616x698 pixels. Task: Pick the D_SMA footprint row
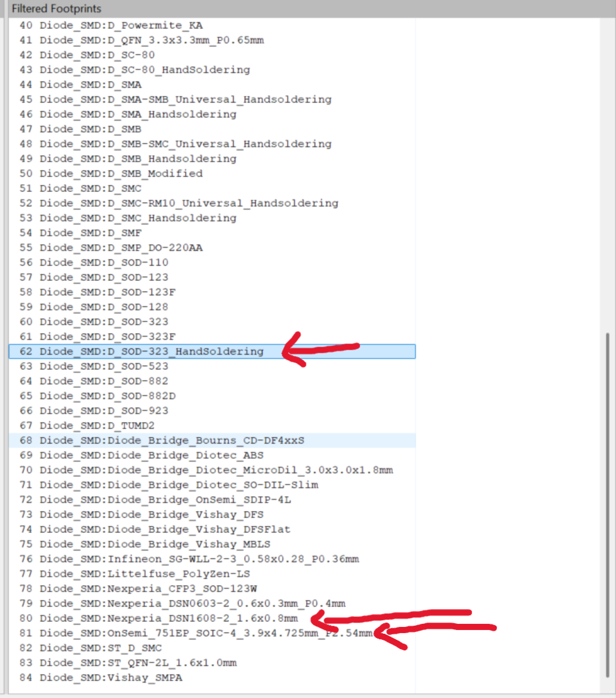pos(90,85)
